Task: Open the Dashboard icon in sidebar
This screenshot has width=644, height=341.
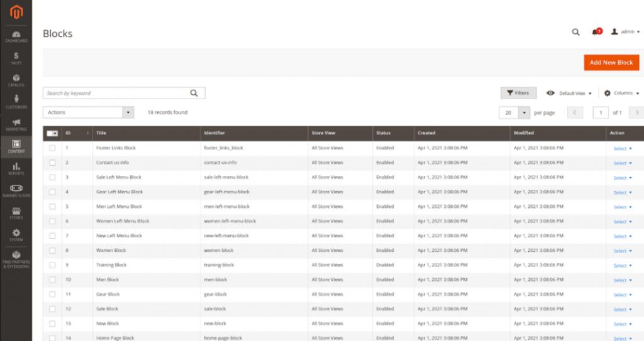Action: 16,36
